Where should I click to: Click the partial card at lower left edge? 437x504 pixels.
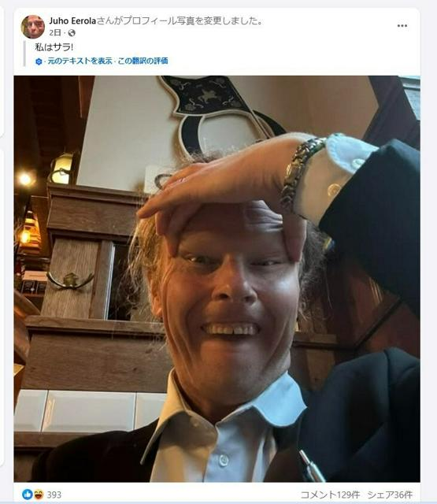(2, 307)
